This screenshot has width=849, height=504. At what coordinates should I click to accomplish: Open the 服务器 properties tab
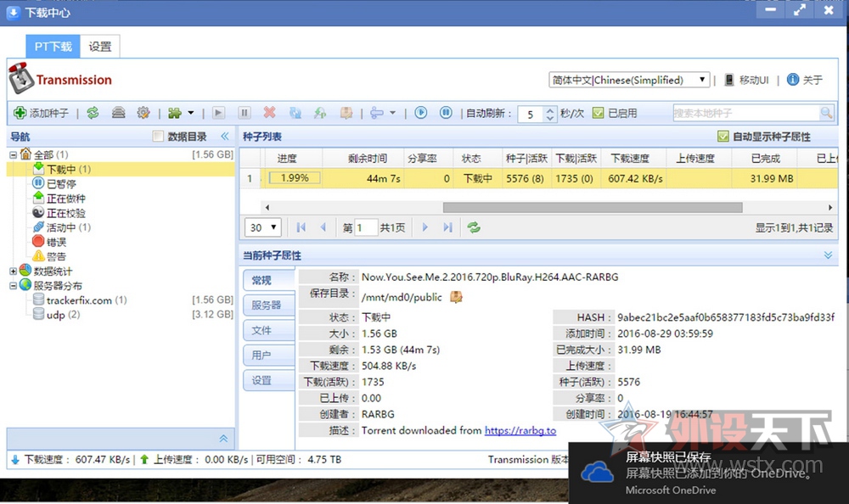coord(268,305)
